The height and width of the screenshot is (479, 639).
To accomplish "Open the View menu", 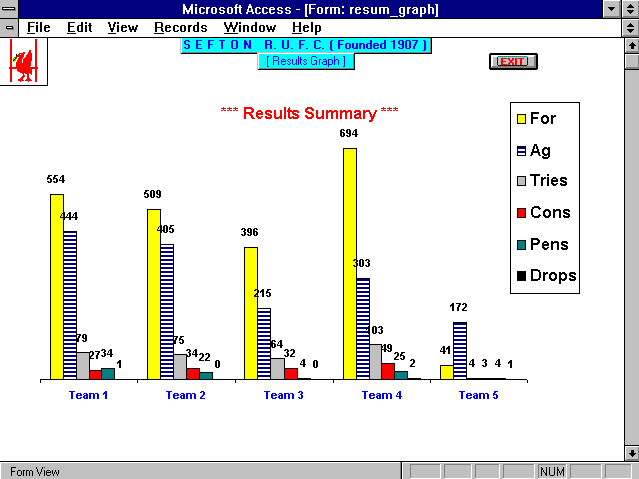I will (x=123, y=27).
